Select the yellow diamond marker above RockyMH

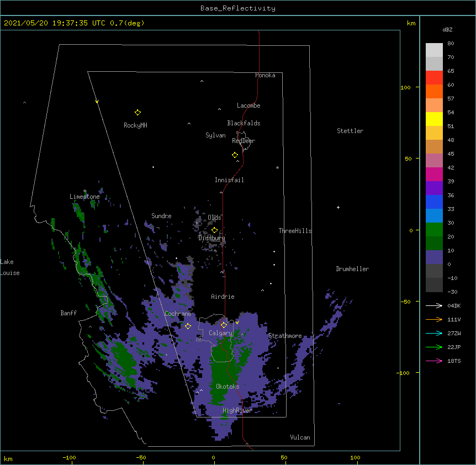[137, 113]
